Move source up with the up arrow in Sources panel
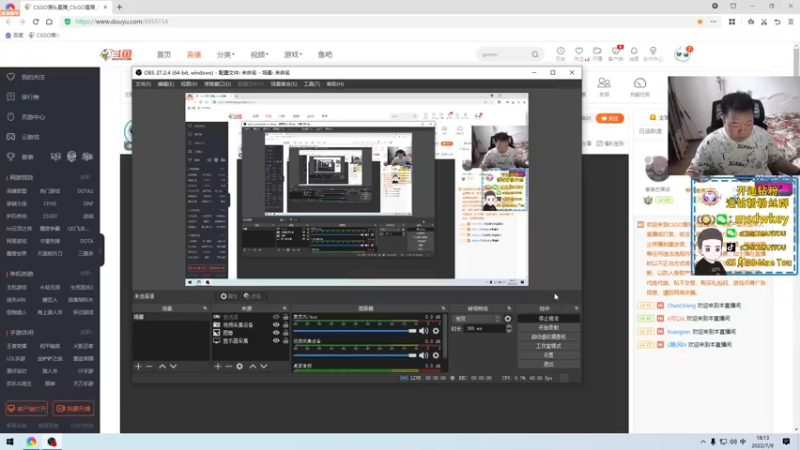The height and width of the screenshot is (450, 800). pos(253,366)
